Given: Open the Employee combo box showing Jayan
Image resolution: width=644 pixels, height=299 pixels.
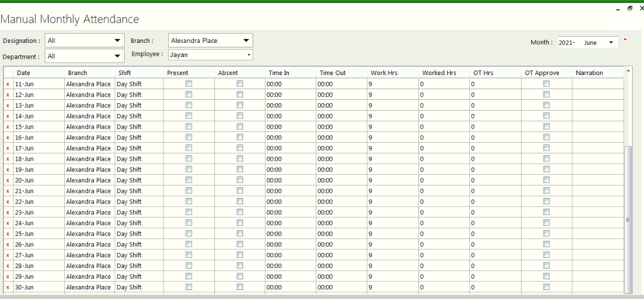Looking at the screenshot, I should (x=249, y=55).
